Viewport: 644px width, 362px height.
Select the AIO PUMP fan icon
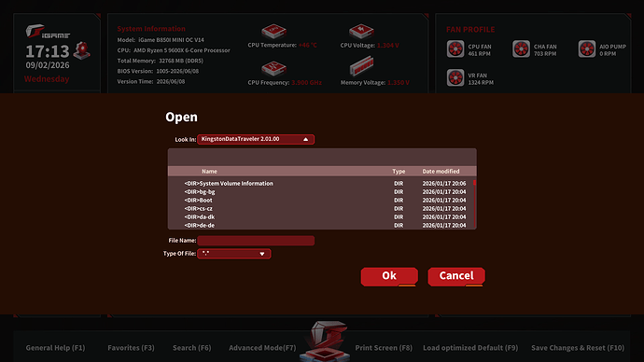coord(587,49)
